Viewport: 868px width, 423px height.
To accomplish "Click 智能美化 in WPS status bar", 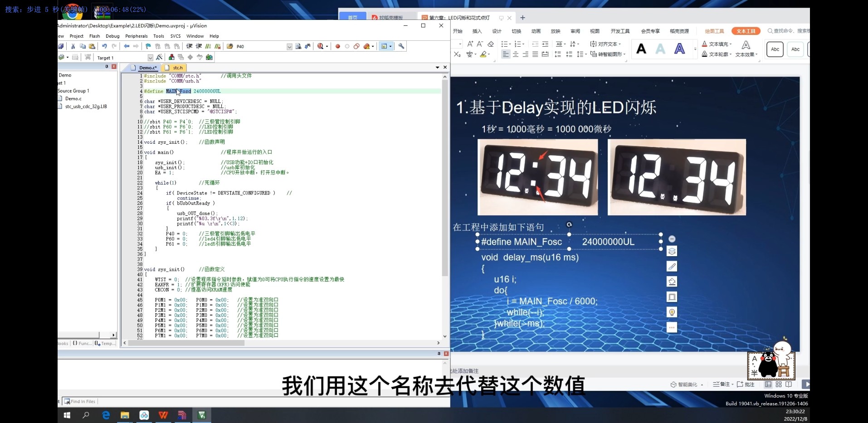I will [686, 384].
